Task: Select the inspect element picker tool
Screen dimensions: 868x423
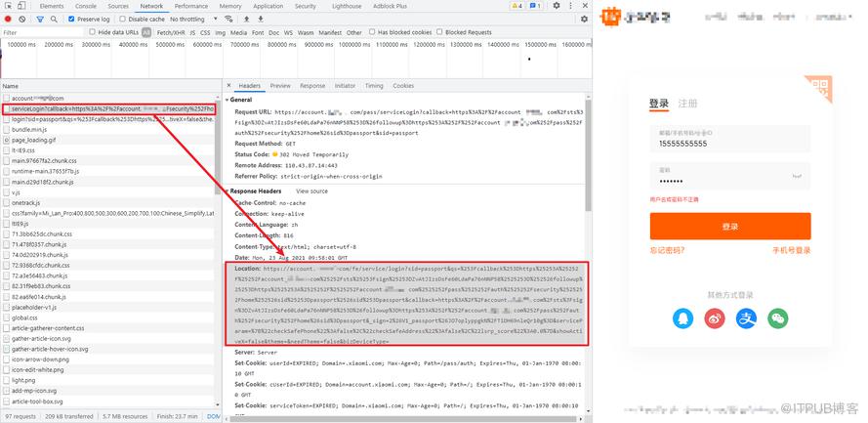Action: 7,6
